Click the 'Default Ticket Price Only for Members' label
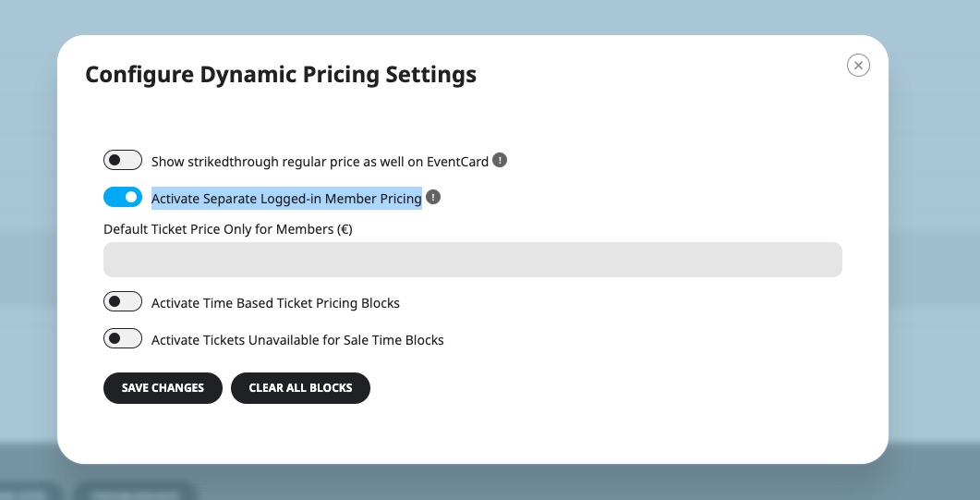 click(228, 229)
